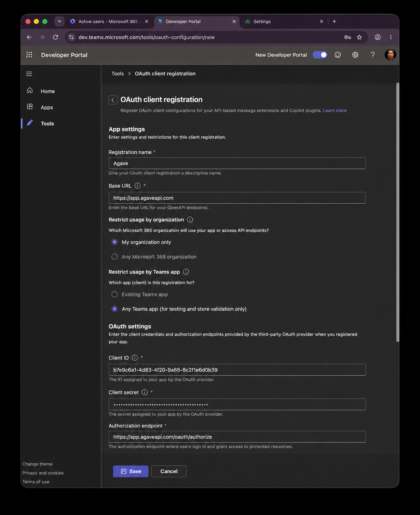420x515 pixels.
Task: Click the browser address bar URL
Action: tap(146, 37)
